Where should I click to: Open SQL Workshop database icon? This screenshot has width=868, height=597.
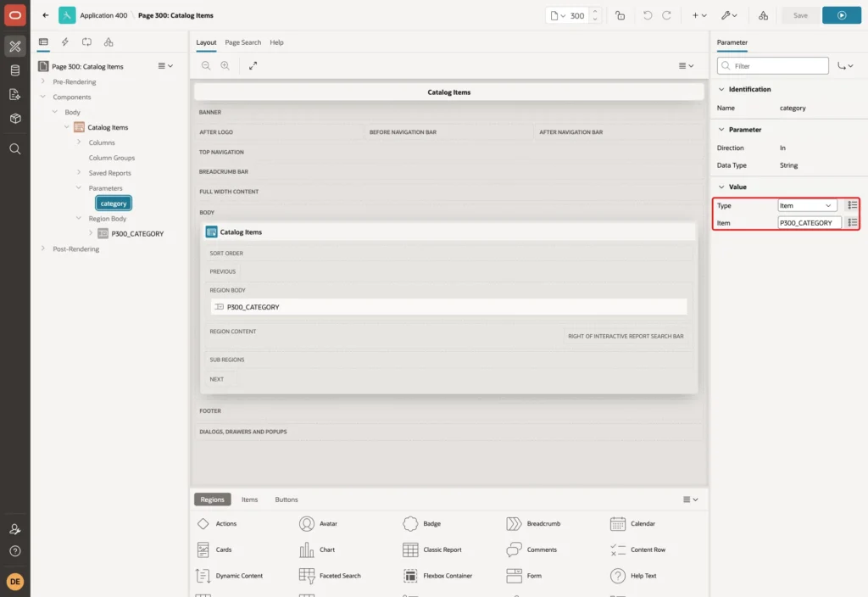point(15,70)
